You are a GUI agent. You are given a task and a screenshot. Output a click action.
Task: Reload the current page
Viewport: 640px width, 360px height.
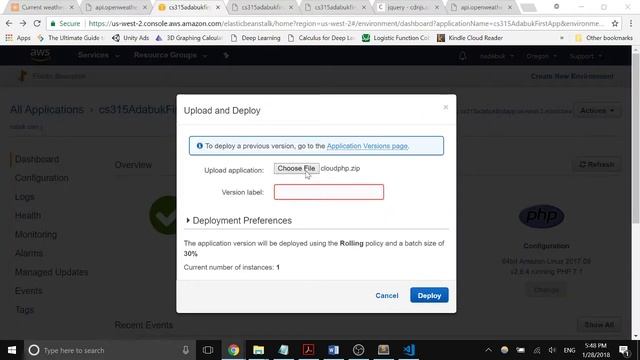click(37, 24)
